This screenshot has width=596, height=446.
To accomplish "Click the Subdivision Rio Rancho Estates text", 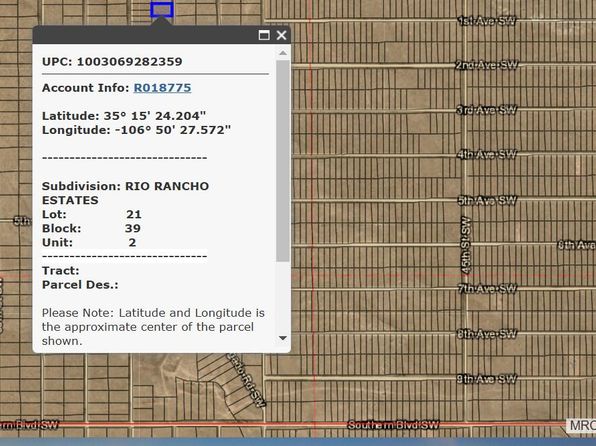I will click(x=125, y=193).
